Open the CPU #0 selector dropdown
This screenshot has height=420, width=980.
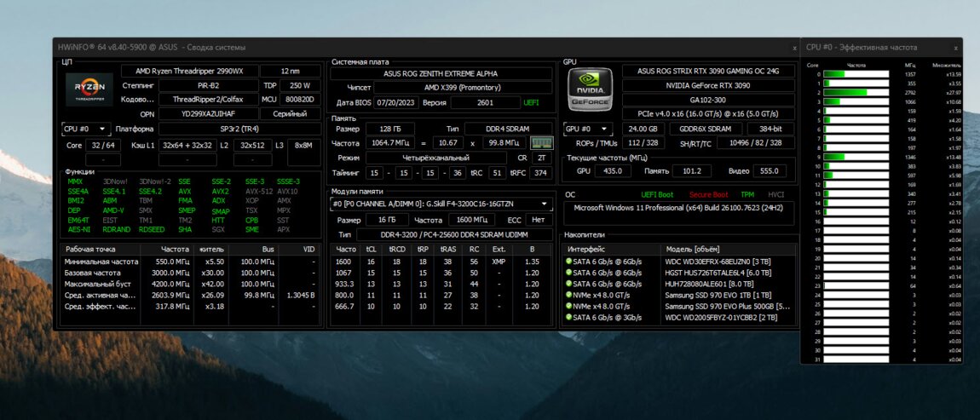point(86,129)
